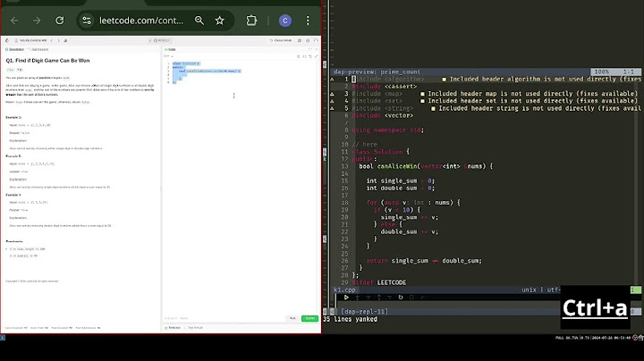Image resolution: width=644 pixels, height=361 pixels.
Task: Switch to the Description tab
Action: (x=15, y=50)
